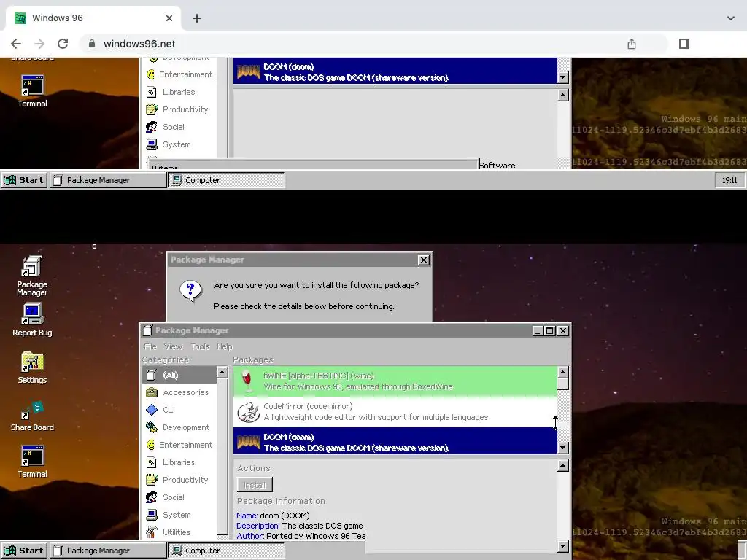This screenshot has width=747, height=560.
Task: Maximize the Package Manager window
Action: click(x=550, y=330)
